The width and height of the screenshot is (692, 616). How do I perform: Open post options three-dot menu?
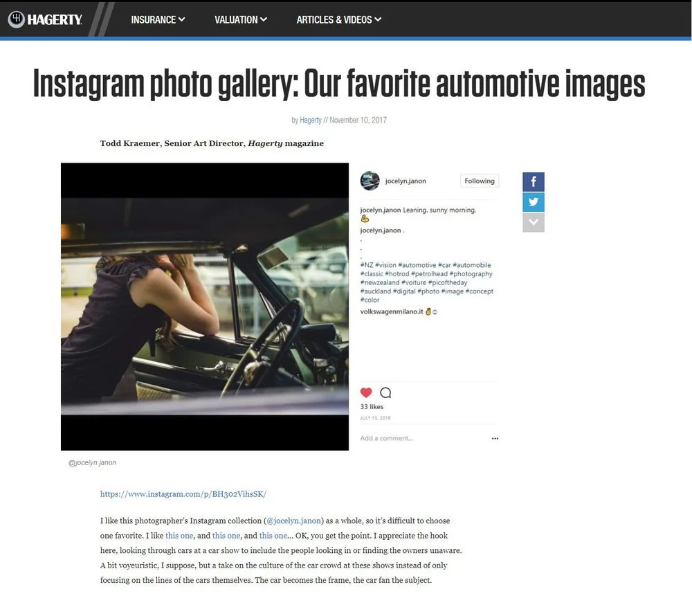(495, 438)
